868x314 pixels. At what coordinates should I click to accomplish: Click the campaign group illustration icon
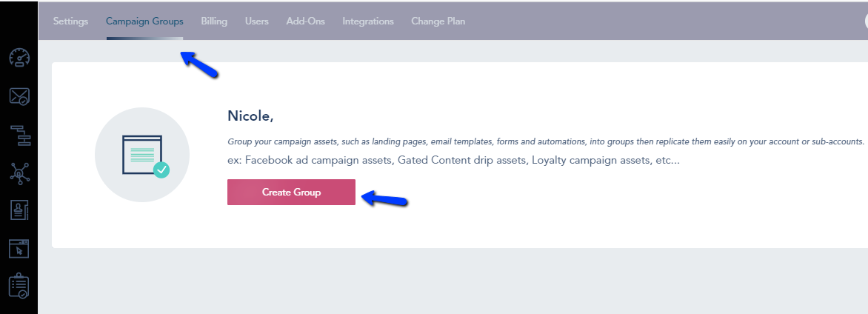point(142,155)
